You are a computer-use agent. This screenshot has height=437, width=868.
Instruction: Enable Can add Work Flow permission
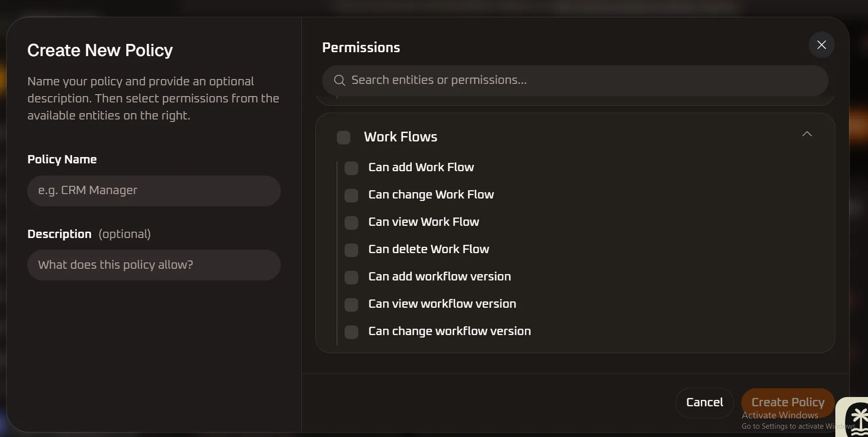click(x=351, y=168)
